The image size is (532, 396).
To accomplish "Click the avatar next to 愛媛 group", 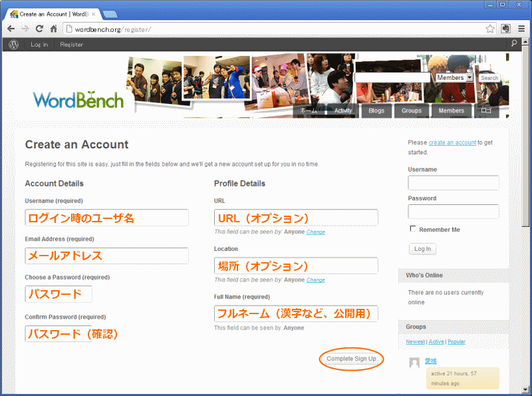I will click(414, 363).
